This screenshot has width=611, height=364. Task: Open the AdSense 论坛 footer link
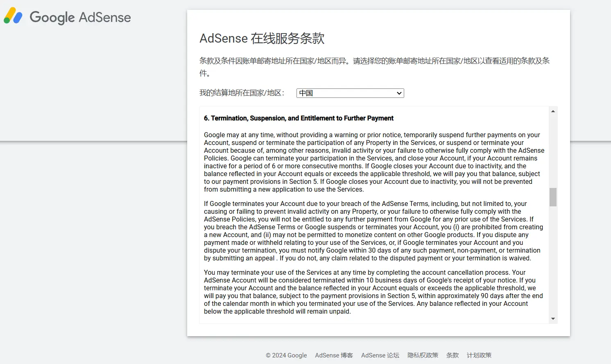(380, 355)
